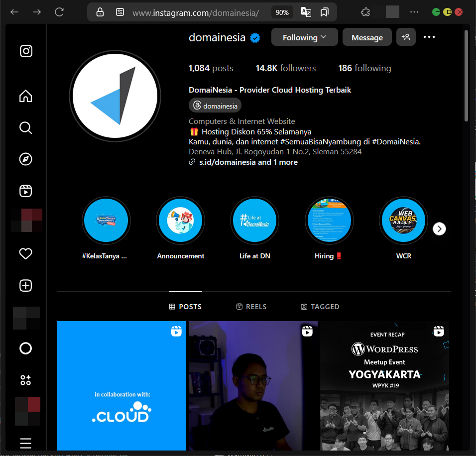Click the bookmark icon in the address bar
The height and width of the screenshot is (456, 476).
click(325, 12)
